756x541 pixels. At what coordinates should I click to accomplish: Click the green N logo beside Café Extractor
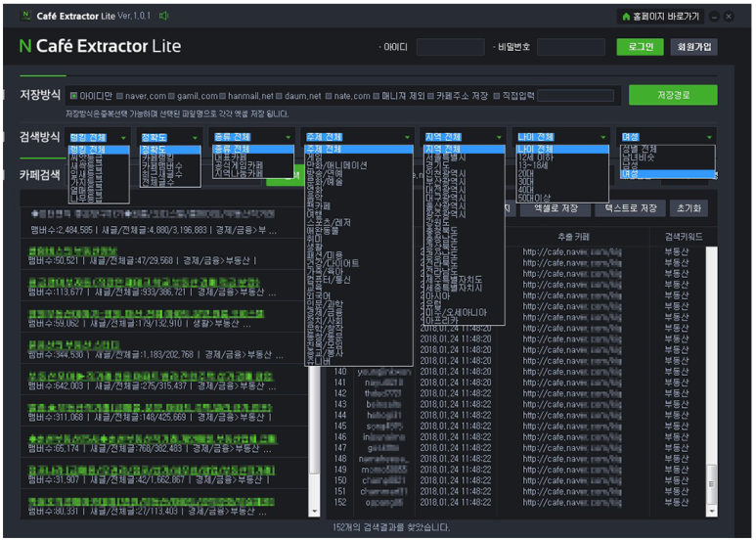click(x=25, y=46)
